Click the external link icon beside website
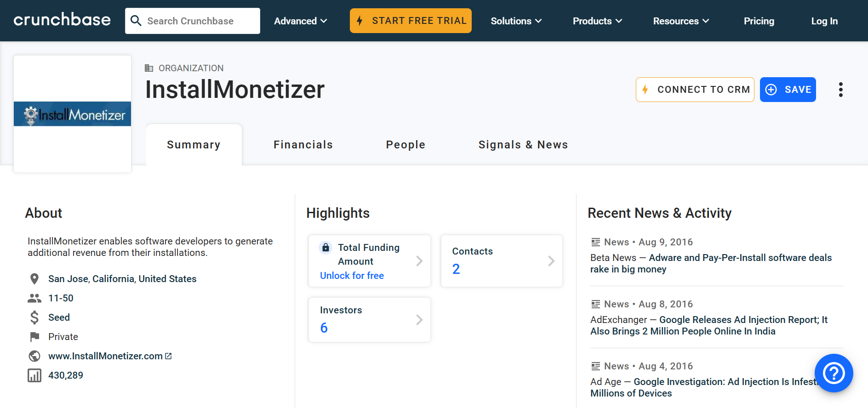This screenshot has width=868, height=408. [169, 356]
